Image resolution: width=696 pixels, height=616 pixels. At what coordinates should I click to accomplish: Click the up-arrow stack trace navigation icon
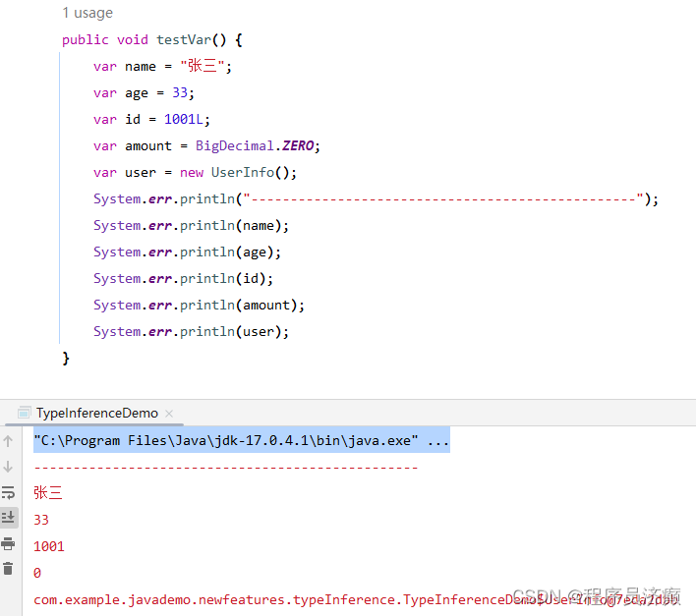[x=8, y=441]
